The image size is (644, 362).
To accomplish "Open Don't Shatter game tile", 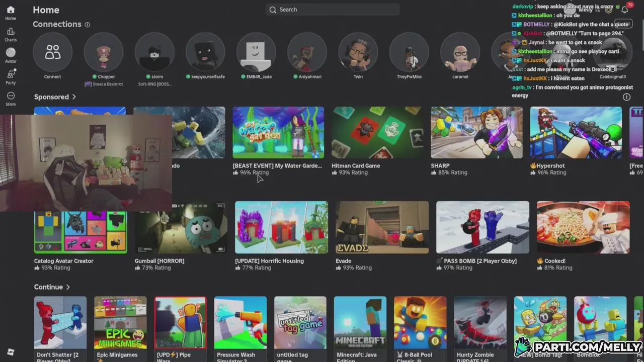I will pos(60,322).
